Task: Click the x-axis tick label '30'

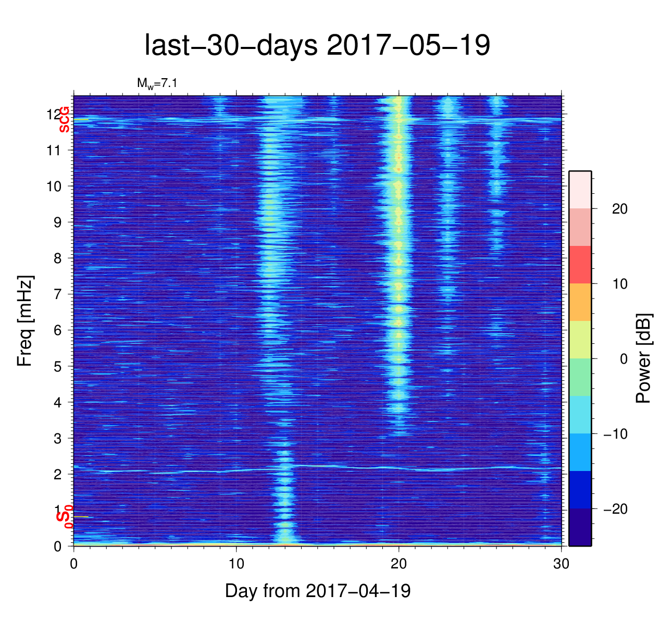Action: (x=561, y=564)
